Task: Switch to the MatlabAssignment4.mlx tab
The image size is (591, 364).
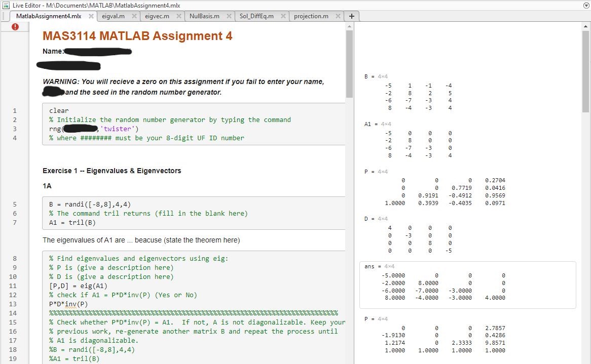Action: pyautogui.click(x=49, y=16)
